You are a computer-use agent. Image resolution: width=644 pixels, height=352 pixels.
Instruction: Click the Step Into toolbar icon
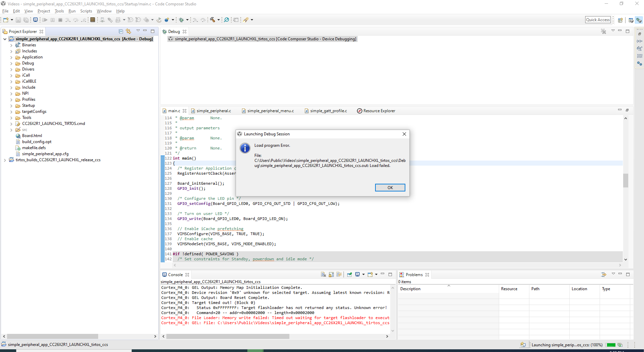pyautogui.click(x=68, y=20)
